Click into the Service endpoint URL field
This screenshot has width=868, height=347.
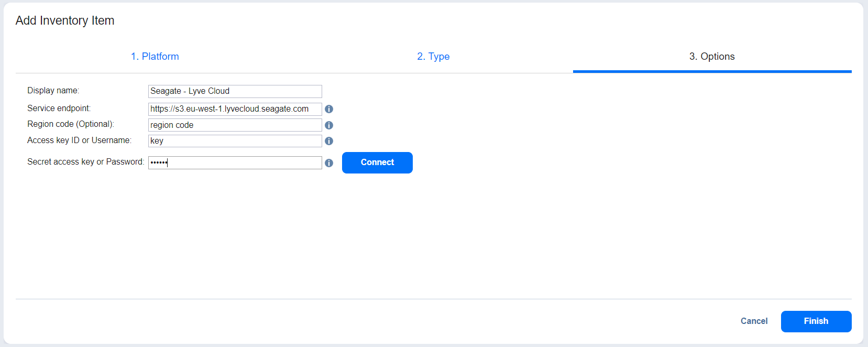point(235,109)
